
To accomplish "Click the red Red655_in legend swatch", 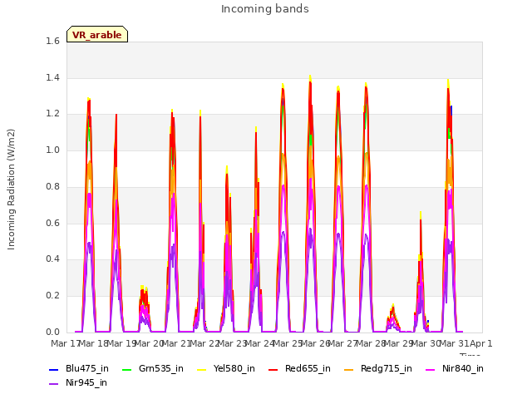I will pyautogui.click(x=273, y=369).
